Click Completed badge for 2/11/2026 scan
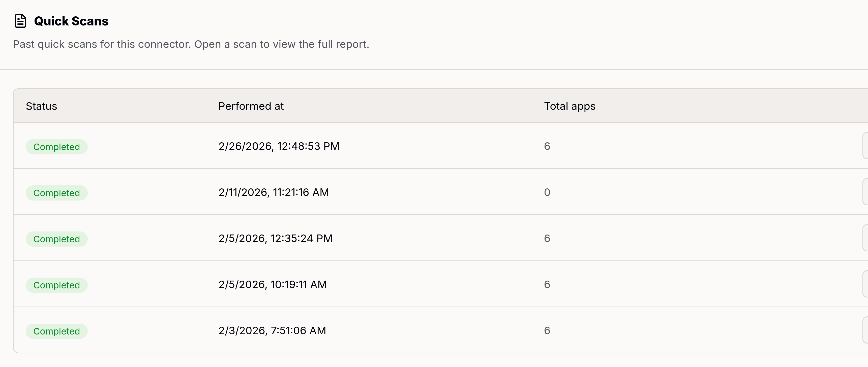Screen dimensions: 868x367 [57, 193]
